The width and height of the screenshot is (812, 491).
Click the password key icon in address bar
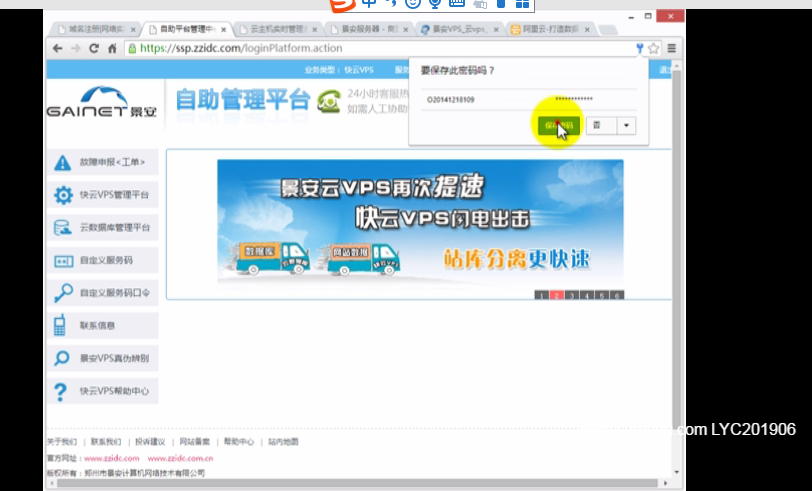pos(640,48)
